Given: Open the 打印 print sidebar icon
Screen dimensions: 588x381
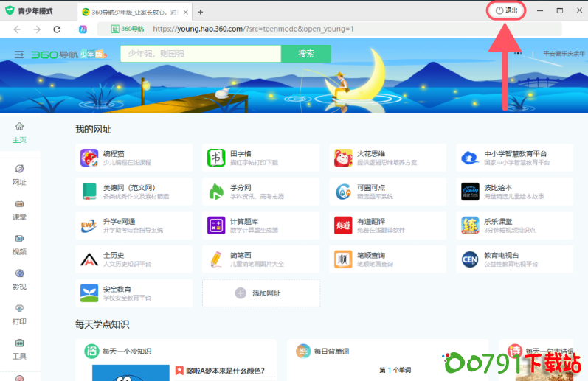Looking at the screenshot, I should click(19, 313).
